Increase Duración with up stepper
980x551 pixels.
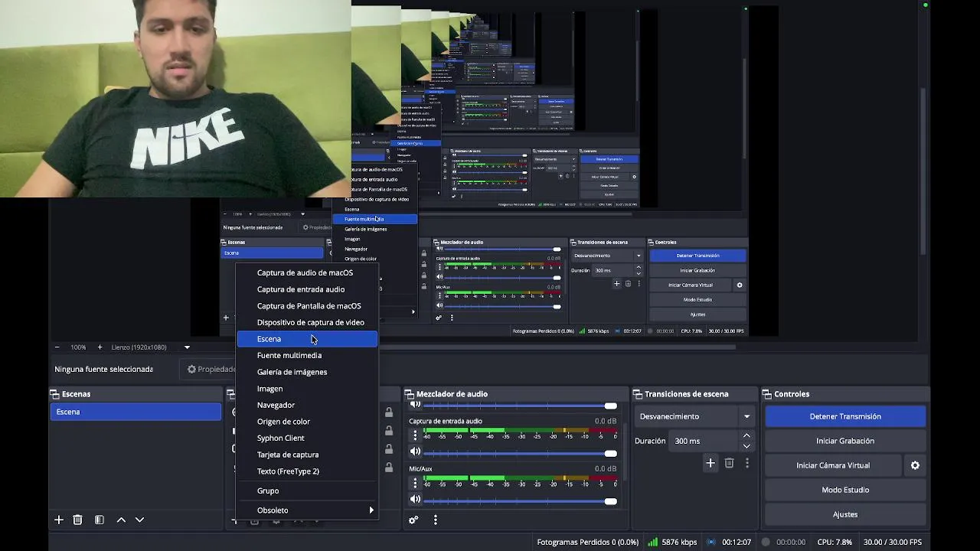pyautogui.click(x=746, y=436)
